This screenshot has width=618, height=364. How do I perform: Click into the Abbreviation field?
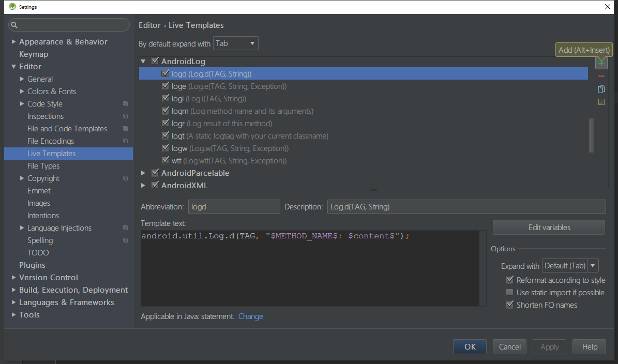pyautogui.click(x=234, y=206)
